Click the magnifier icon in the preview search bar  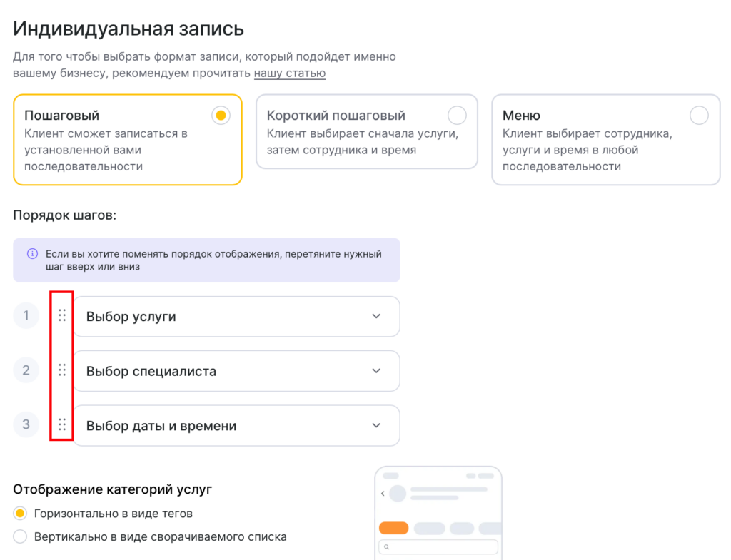(x=386, y=547)
